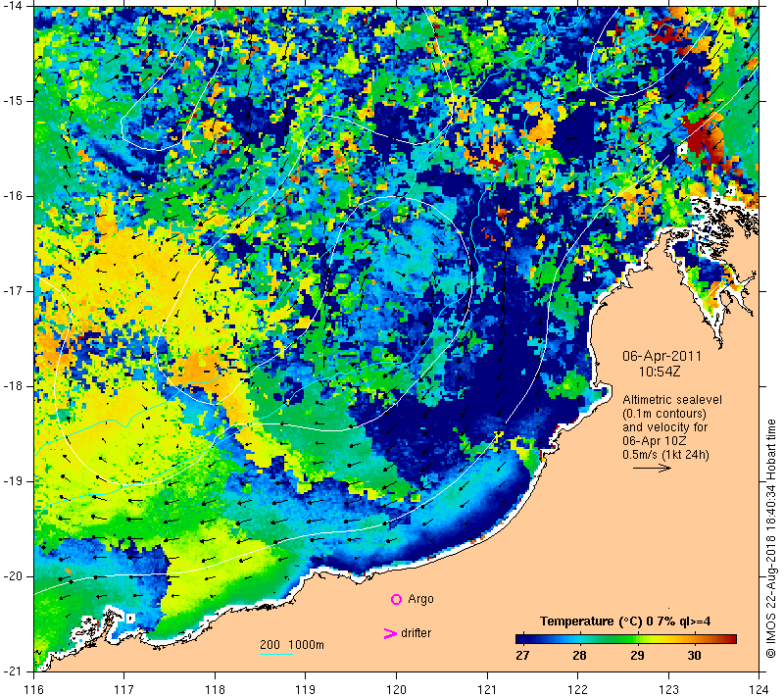Click the 'Temperature (°C) 0 7% ql>=4' title
The width and height of the screenshot is (784, 696).
point(625,621)
